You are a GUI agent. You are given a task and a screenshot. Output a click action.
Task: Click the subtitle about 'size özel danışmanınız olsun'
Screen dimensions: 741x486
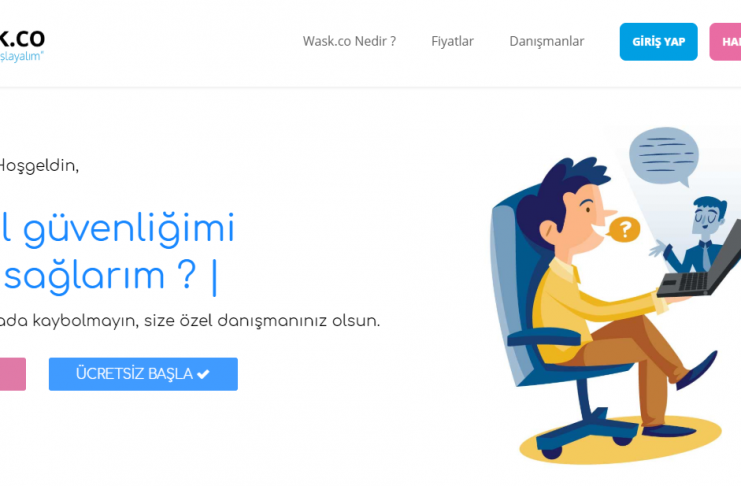coord(190,321)
